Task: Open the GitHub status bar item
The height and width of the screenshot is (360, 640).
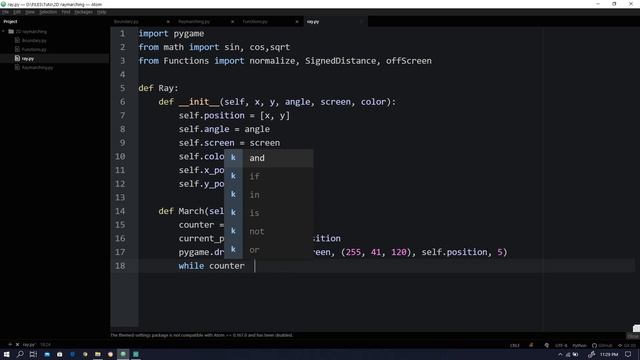Action: (602, 345)
